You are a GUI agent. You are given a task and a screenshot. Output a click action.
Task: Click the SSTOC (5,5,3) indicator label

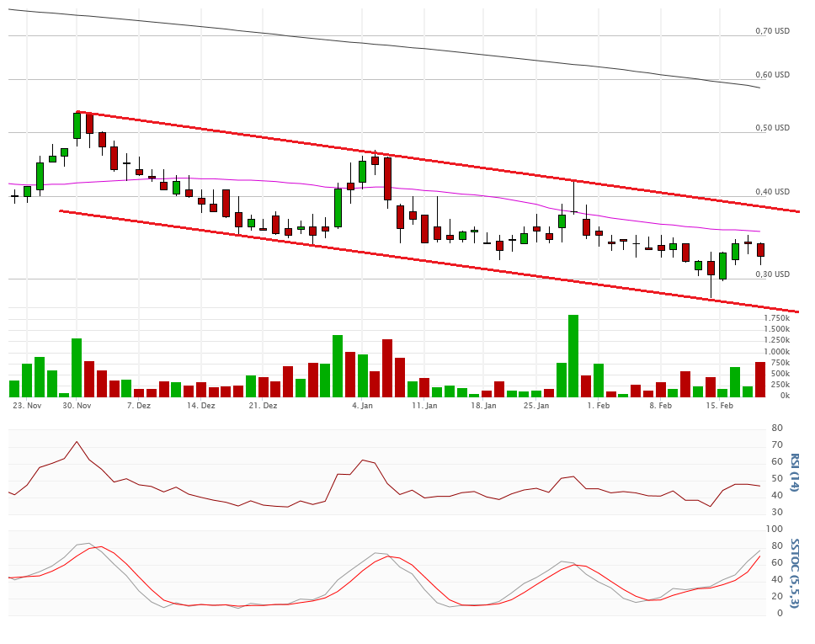[794, 572]
